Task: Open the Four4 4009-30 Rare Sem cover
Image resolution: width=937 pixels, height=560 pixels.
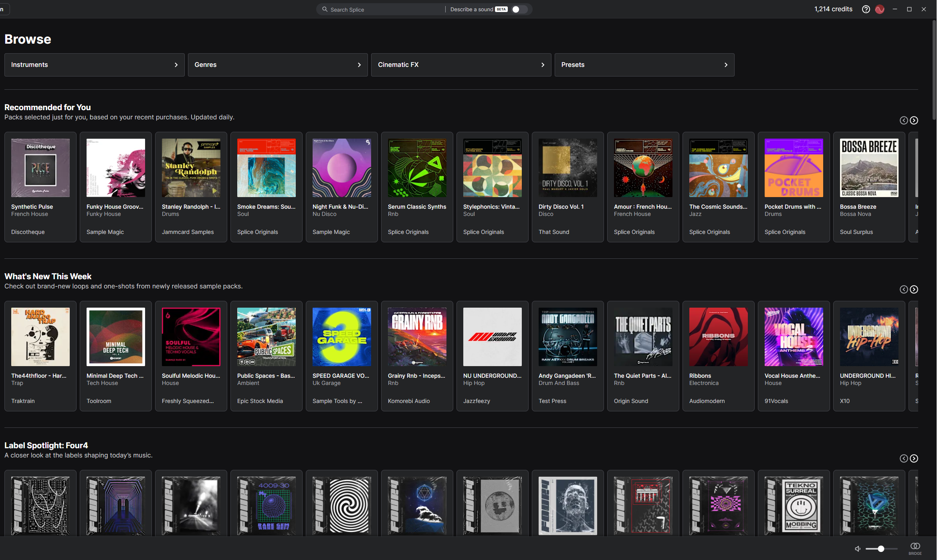Action: tap(267, 506)
